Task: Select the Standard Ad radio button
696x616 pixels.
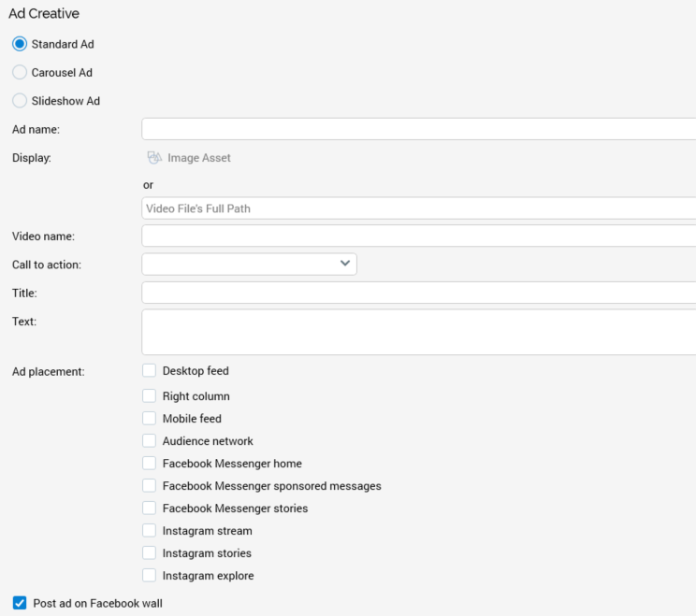Action: coord(20,44)
